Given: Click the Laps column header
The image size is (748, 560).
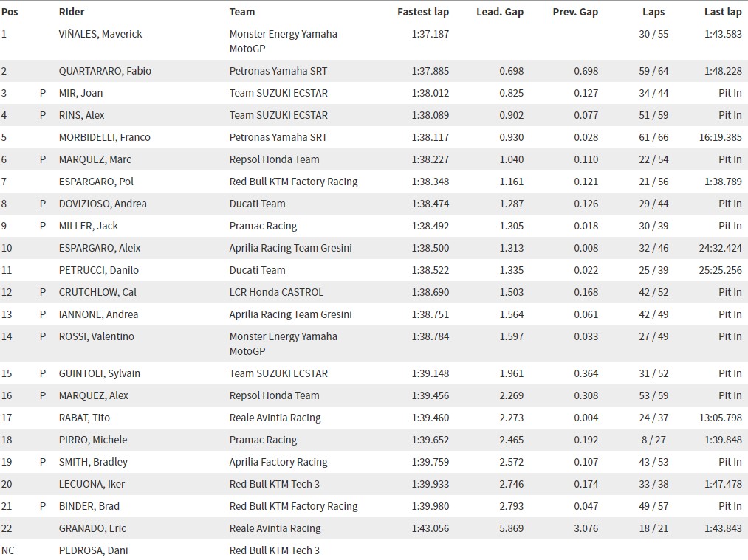Looking at the screenshot, I should 653,13.
